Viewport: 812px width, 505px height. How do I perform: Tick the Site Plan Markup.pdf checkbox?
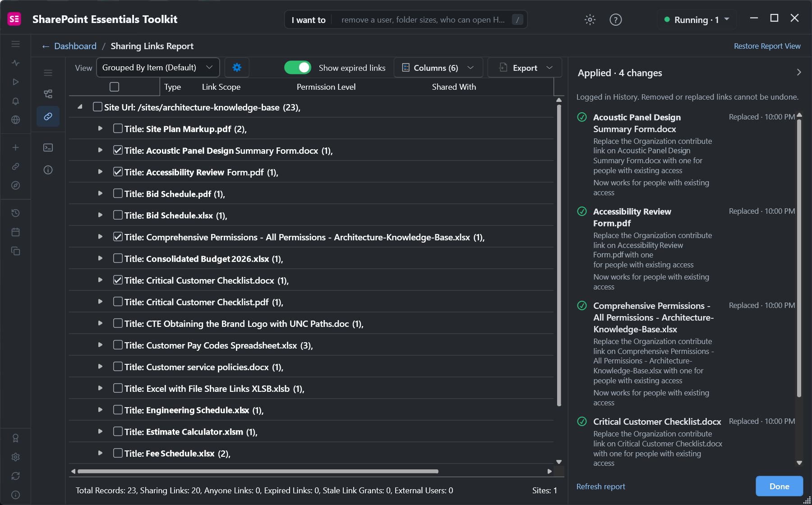[118, 129]
